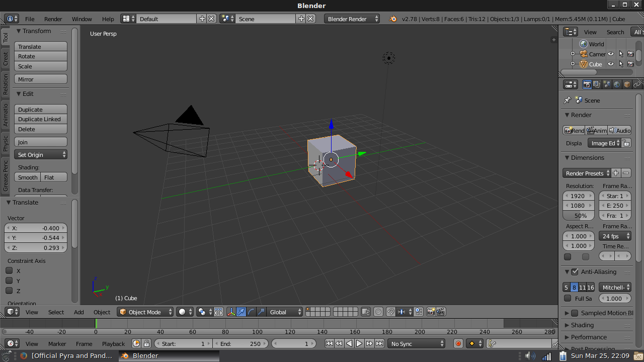Enable Z constraint axis checkbox
The width and height of the screenshot is (644, 362).
9,291
